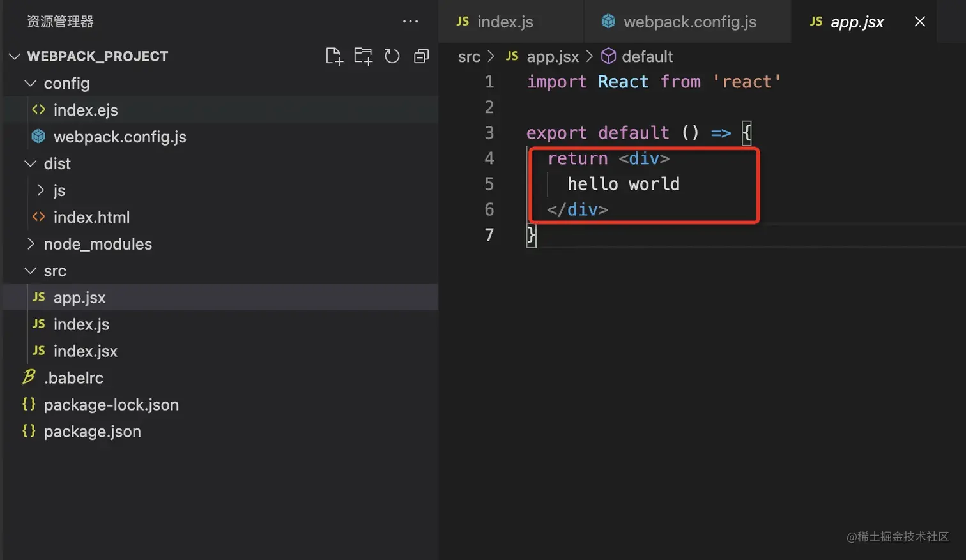This screenshot has height=560, width=966.
Task: Collapse the WEBPACK_PROJECT root folder
Action: tap(15, 56)
